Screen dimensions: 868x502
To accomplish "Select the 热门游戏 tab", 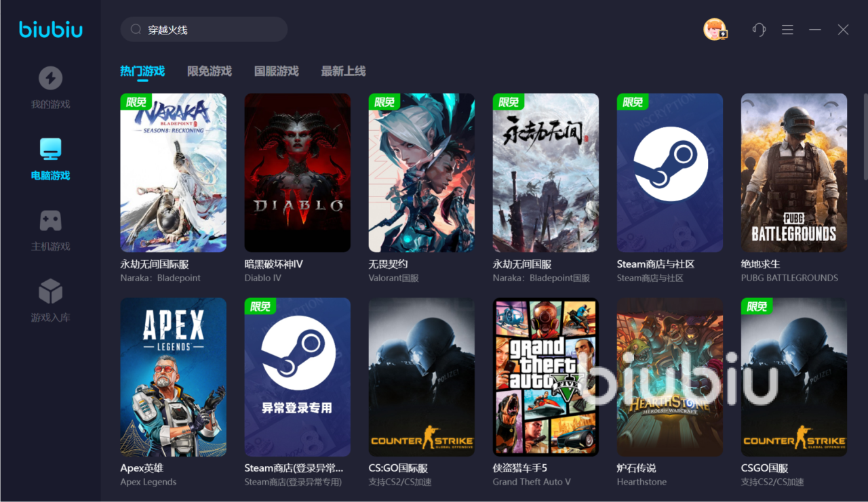I will [142, 71].
